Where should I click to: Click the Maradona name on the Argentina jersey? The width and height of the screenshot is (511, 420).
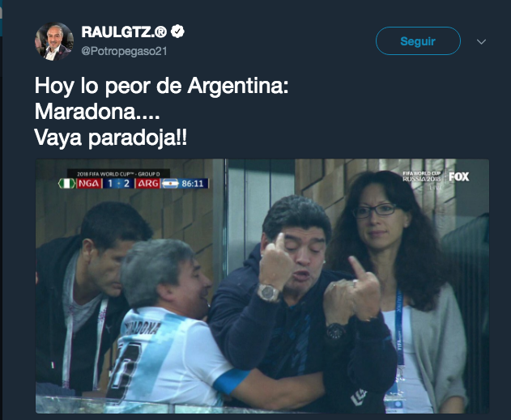pos(143,329)
